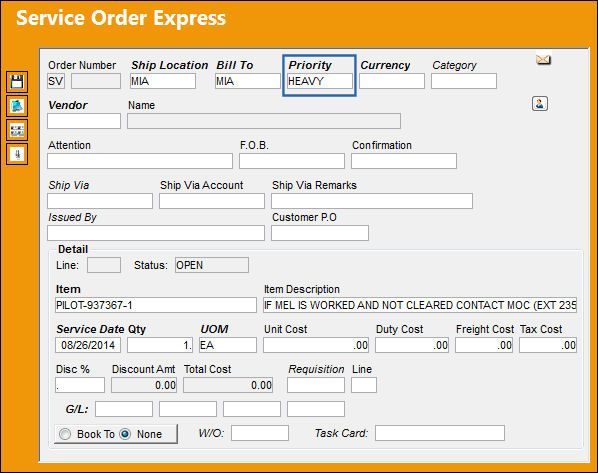Open the vendor contact person icon
Screen dimensions: 598x473
pyautogui.click(x=540, y=104)
